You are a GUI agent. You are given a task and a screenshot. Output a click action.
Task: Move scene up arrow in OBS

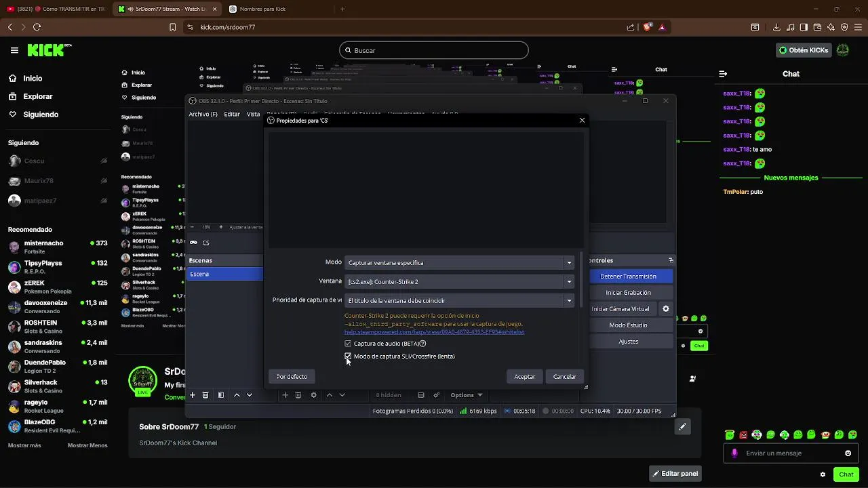(237, 395)
